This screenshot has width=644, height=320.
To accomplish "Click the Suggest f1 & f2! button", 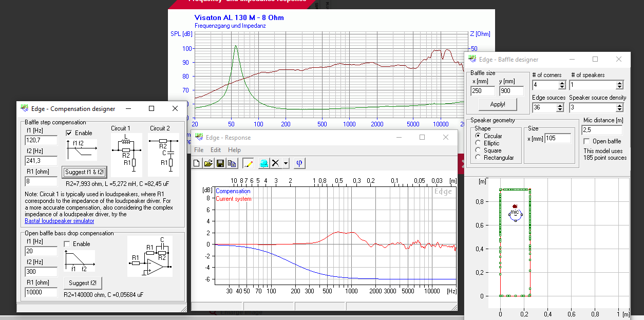I will [x=84, y=172].
